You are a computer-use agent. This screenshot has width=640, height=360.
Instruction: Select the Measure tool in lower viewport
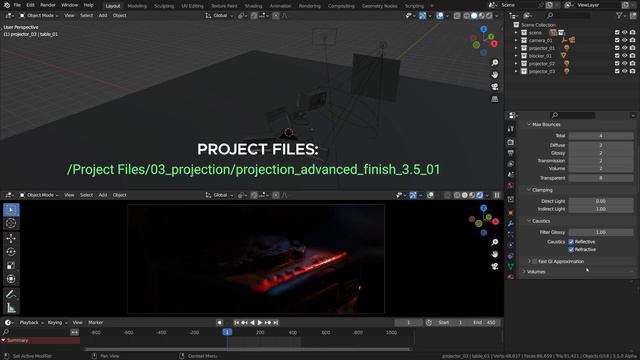pos(11,308)
